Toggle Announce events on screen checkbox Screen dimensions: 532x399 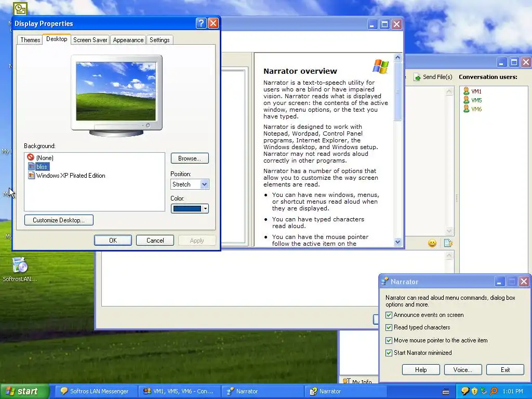tap(389, 315)
